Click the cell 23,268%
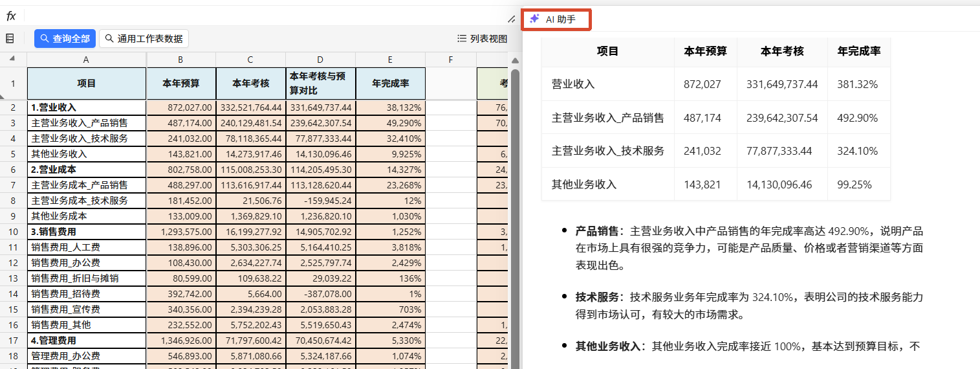Screen dimensions: 980x369 390,185
